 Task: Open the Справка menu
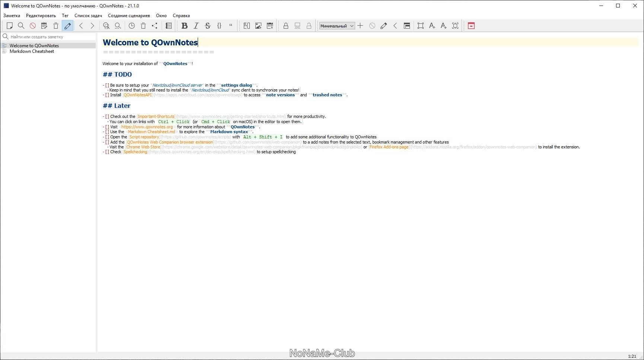pyautogui.click(x=181, y=16)
